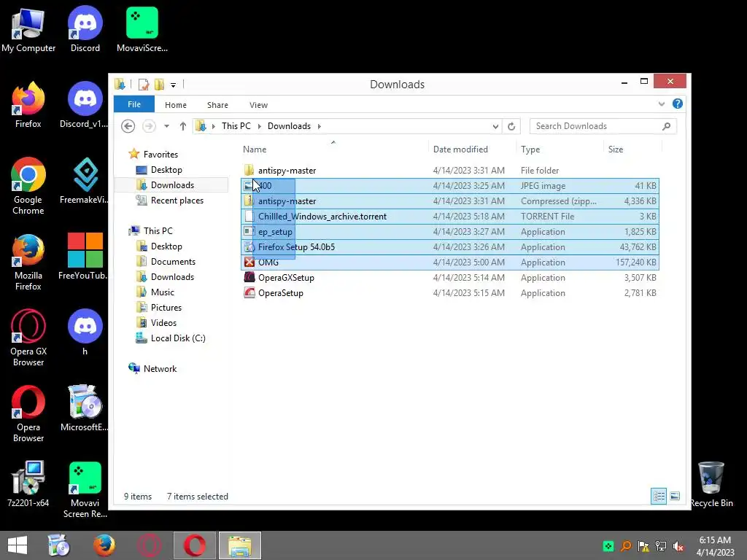
Task: Open the File tab
Action: 134,104
